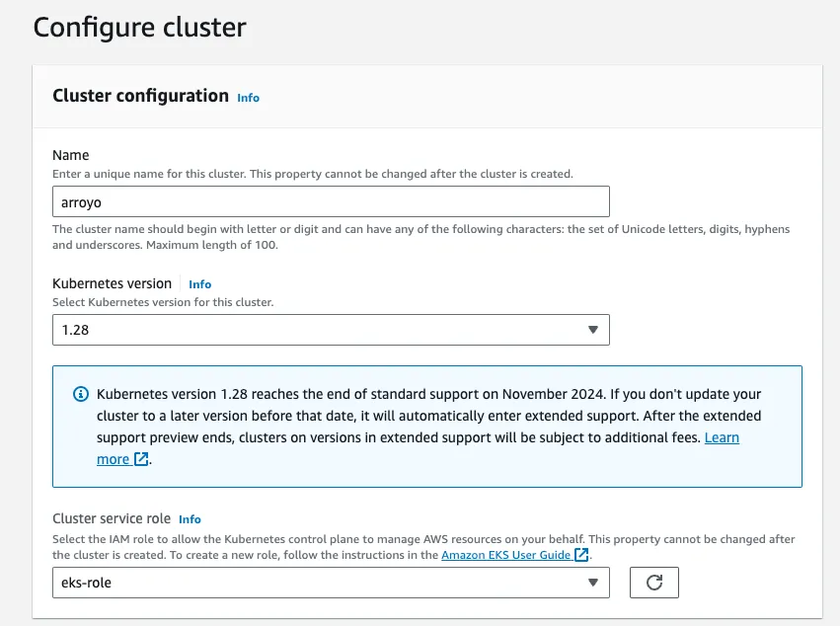This screenshot has width=840, height=626.
Task: Click the Info link next to Cluster service role
Action: click(x=189, y=519)
